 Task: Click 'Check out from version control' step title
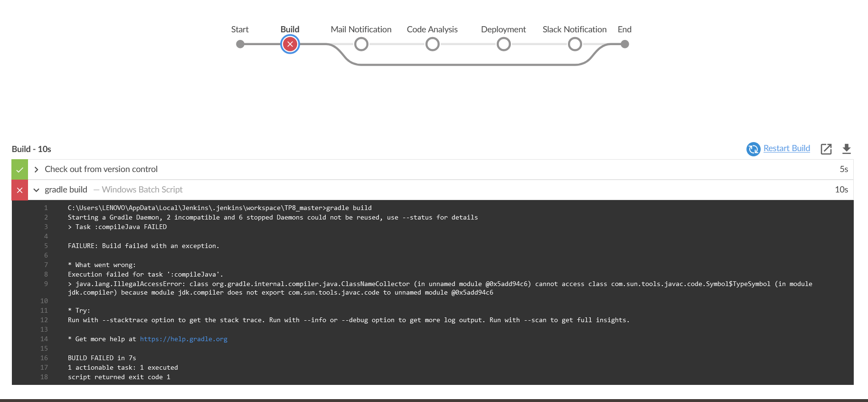click(101, 169)
